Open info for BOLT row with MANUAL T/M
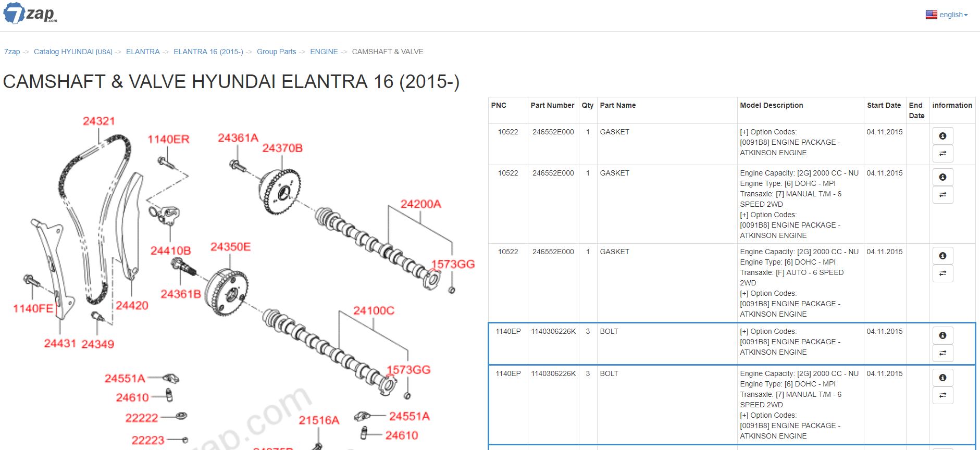This screenshot has height=450, width=980. 942,378
